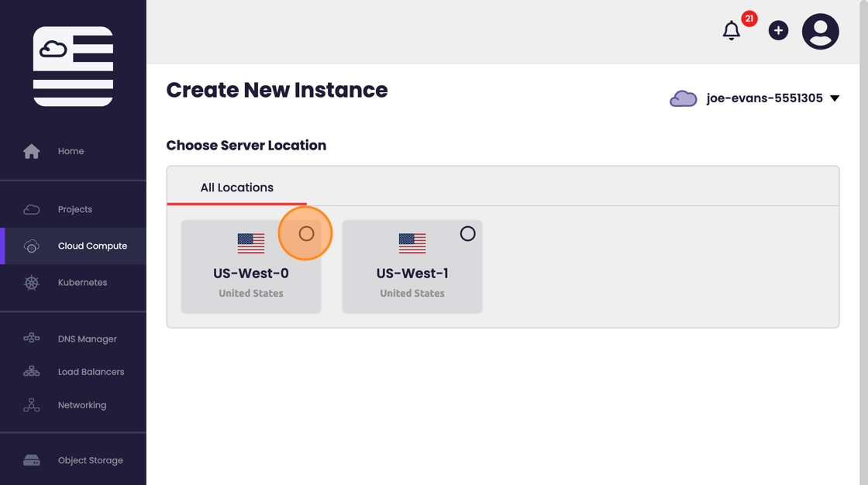868x485 pixels.
Task: Open the user profile avatar
Action: (x=820, y=32)
